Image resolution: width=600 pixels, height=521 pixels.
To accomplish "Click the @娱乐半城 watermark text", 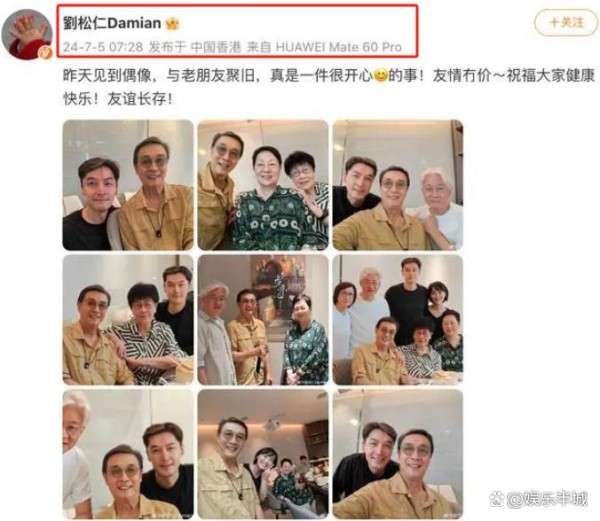I will (x=547, y=499).
